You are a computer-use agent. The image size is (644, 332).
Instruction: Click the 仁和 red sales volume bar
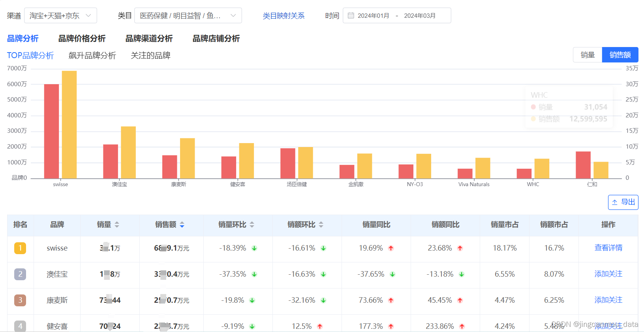click(583, 165)
